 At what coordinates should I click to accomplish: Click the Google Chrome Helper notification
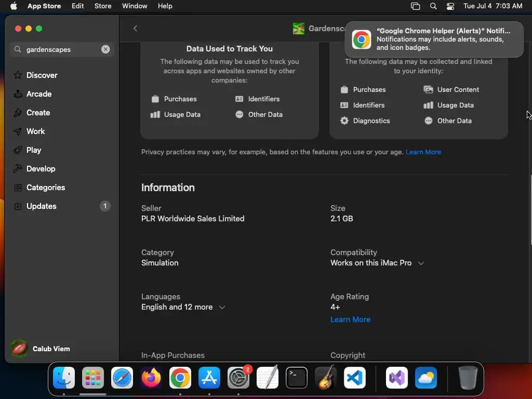coord(434,39)
